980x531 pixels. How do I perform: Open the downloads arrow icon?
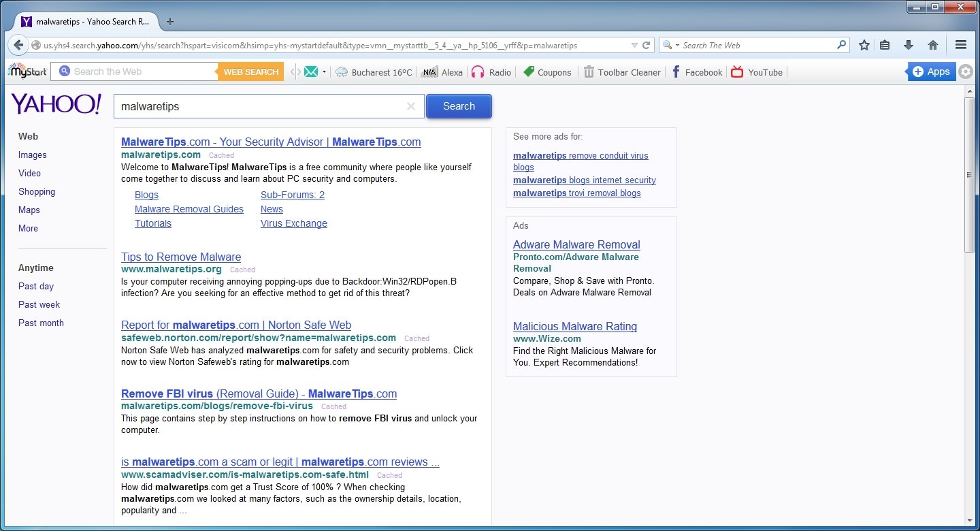908,45
